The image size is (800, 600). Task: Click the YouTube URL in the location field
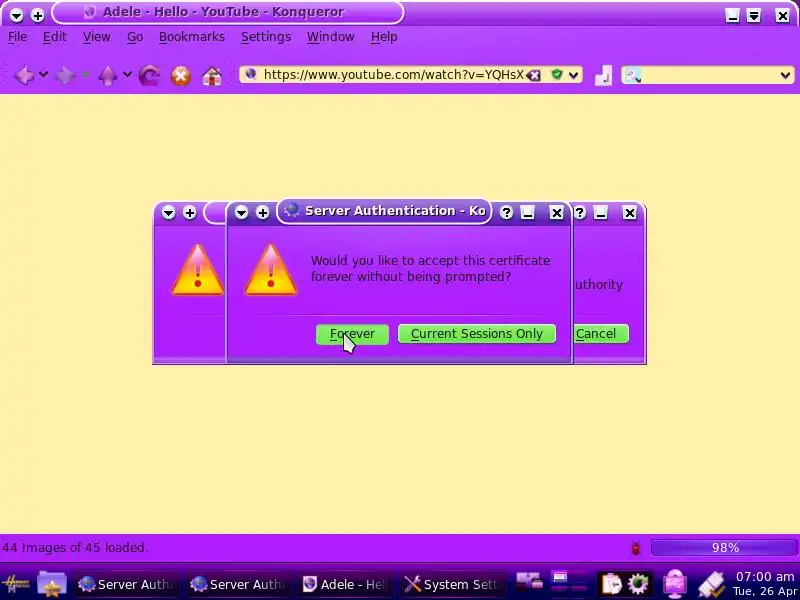[393, 75]
